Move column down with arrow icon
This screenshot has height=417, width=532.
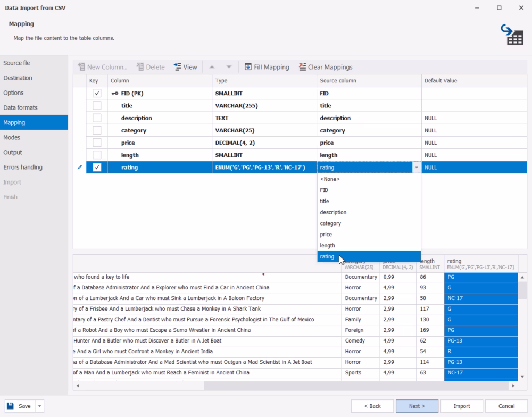229,67
